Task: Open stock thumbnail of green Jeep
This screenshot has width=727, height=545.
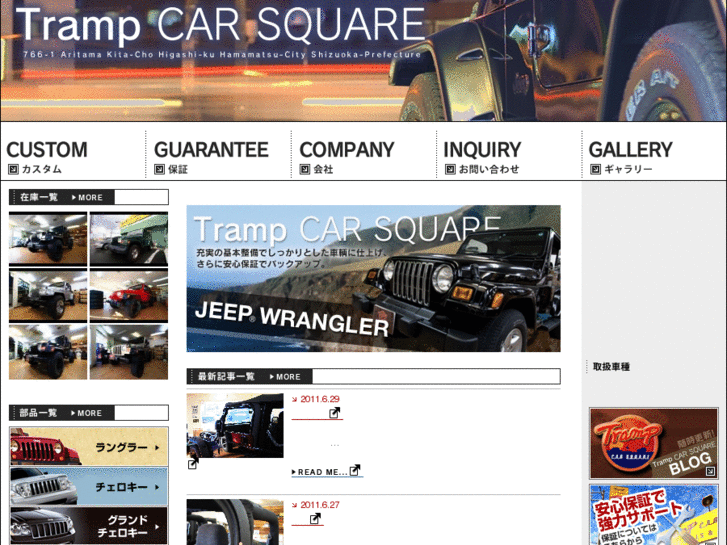Action: [129, 239]
